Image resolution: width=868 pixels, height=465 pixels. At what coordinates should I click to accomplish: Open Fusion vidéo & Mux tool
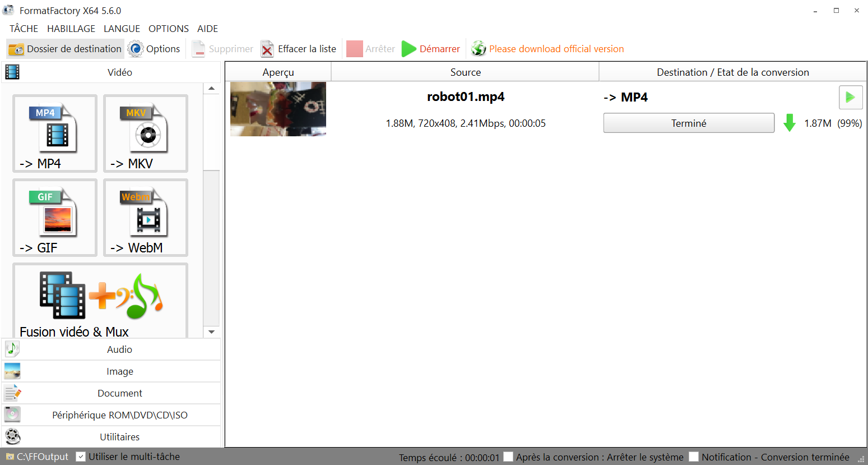[x=100, y=301]
